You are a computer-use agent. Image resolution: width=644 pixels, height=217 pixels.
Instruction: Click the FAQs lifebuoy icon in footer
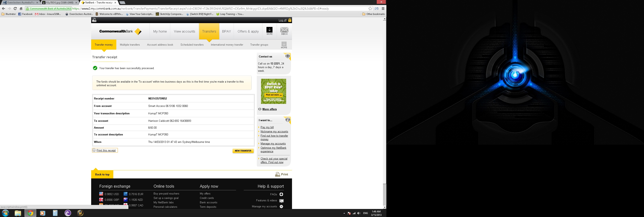pos(281,194)
